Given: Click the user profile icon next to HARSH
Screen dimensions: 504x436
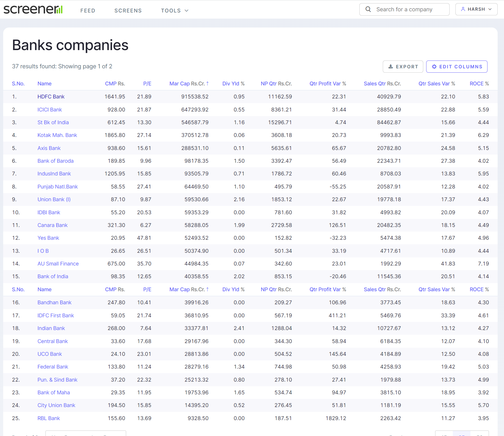Looking at the screenshot, I should click(463, 9).
